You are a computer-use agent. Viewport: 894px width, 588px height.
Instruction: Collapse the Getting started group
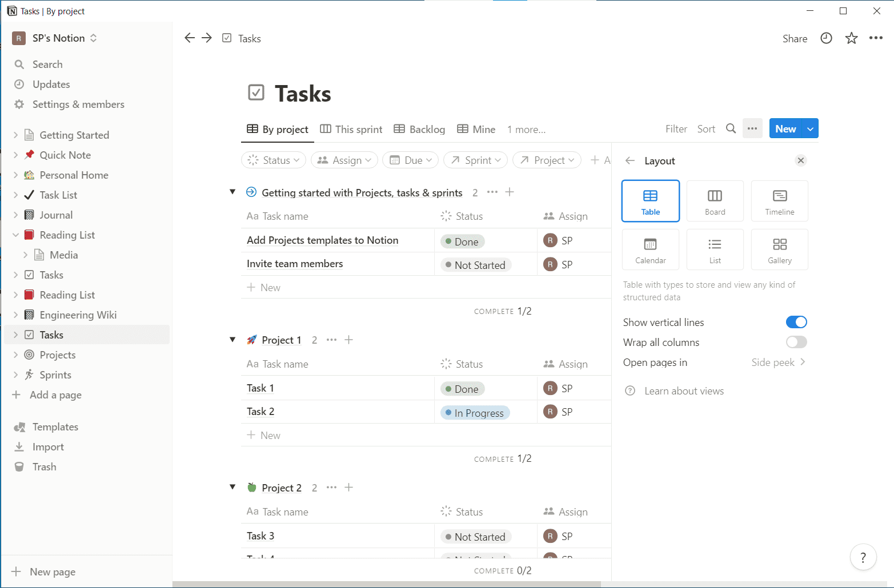(232, 192)
